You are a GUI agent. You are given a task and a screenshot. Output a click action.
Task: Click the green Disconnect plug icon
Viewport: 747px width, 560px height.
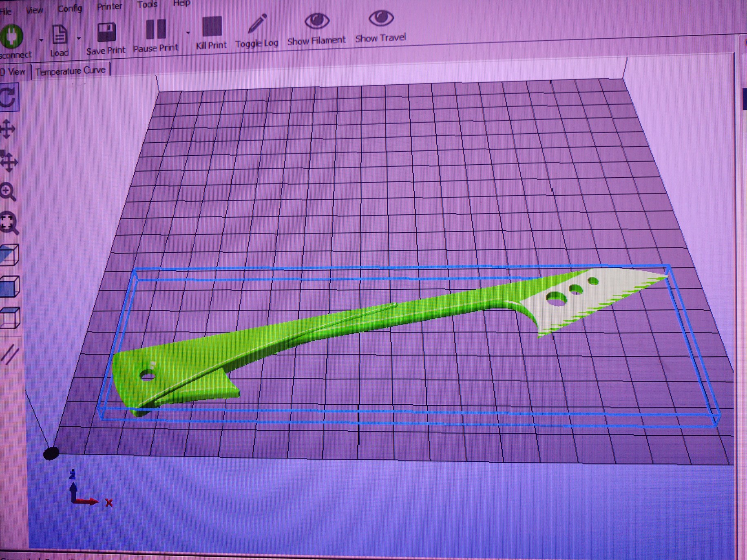point(12,37)
